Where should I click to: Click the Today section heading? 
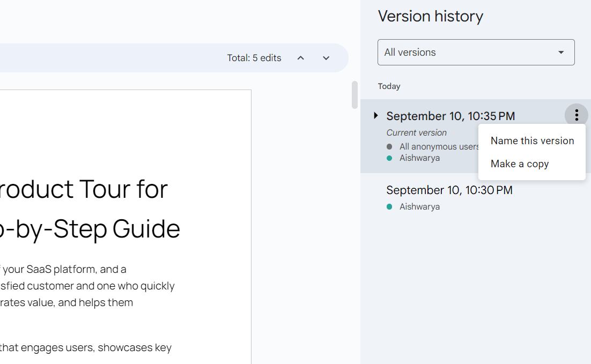389,86
